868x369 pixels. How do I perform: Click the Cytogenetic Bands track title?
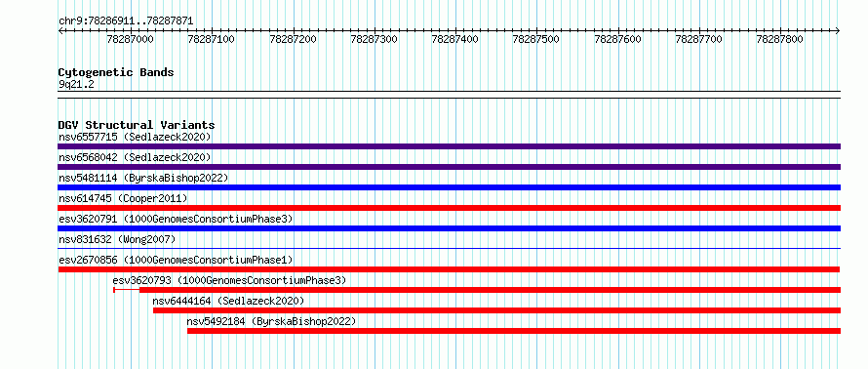click(116, 72)
